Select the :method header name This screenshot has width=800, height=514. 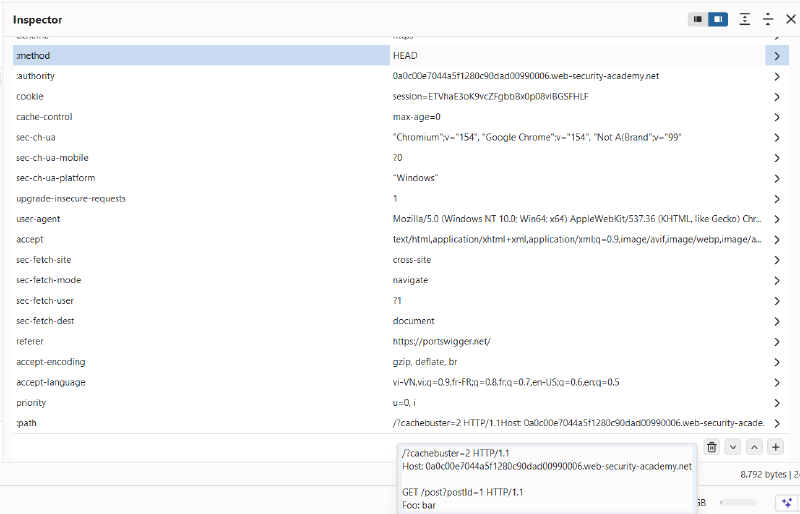click(x=33, y=56)
